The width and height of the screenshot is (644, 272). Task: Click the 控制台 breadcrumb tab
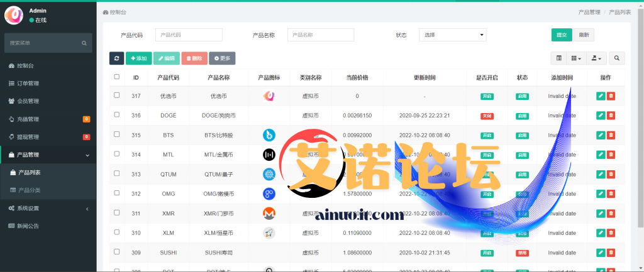click(x=114, y=13)
